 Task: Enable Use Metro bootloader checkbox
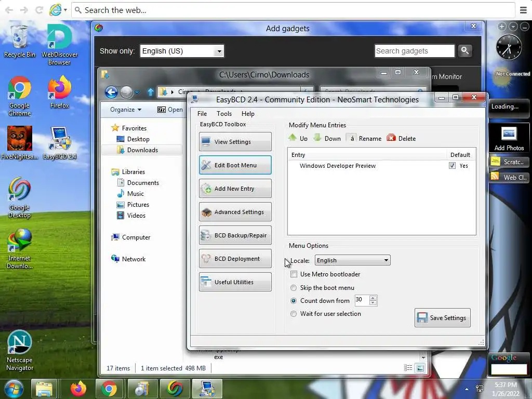coord(294,274)
